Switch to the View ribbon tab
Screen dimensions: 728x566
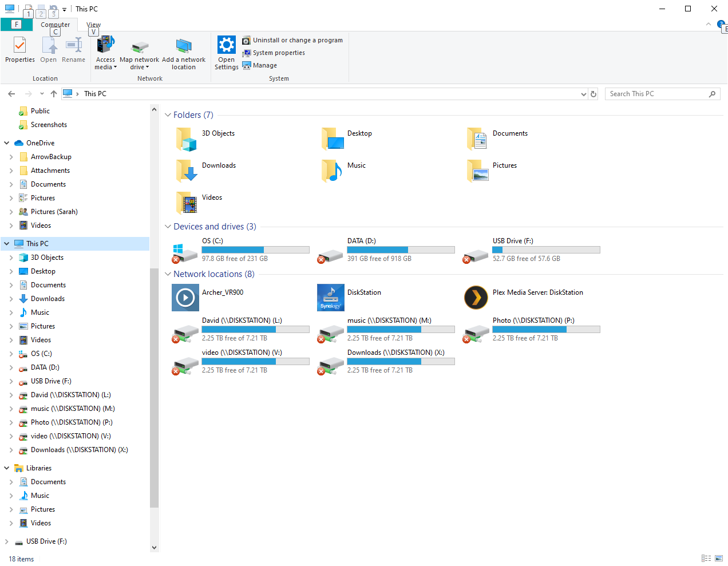click(x=93, y=24)
